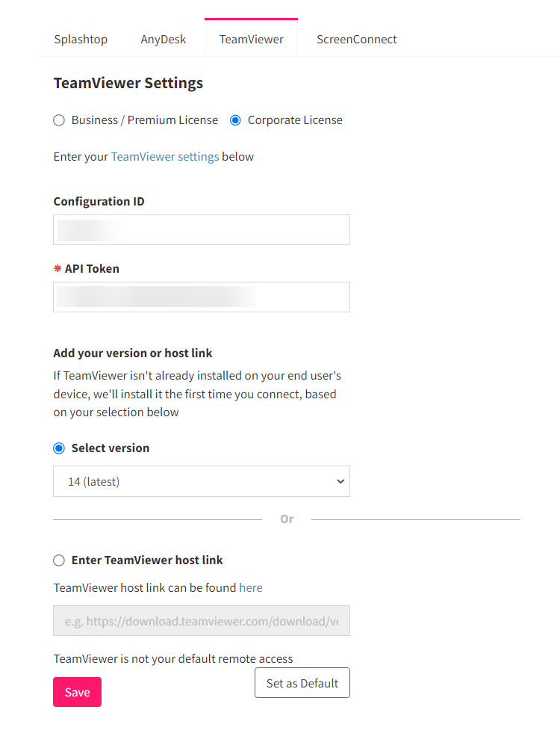
Task: Open the AnyDesk settings tab
Action: pyautogui.click(x=163, y=39)
